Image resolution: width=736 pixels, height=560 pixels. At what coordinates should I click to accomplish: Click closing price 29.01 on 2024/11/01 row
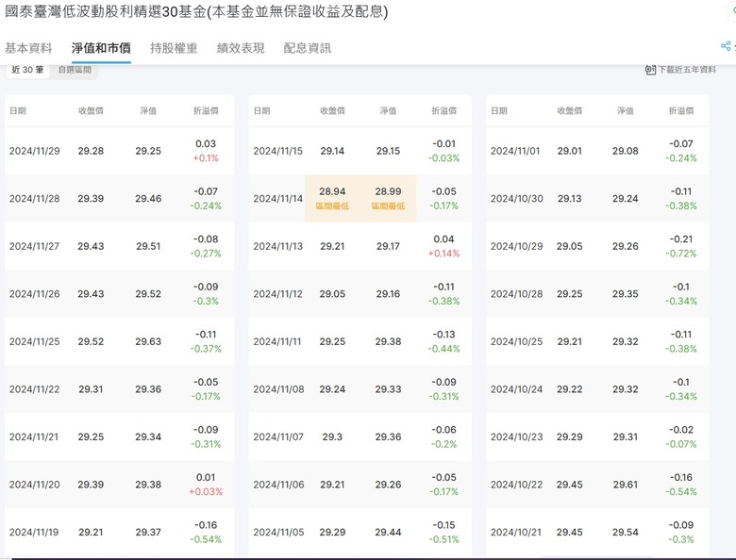tap(569, 151)
